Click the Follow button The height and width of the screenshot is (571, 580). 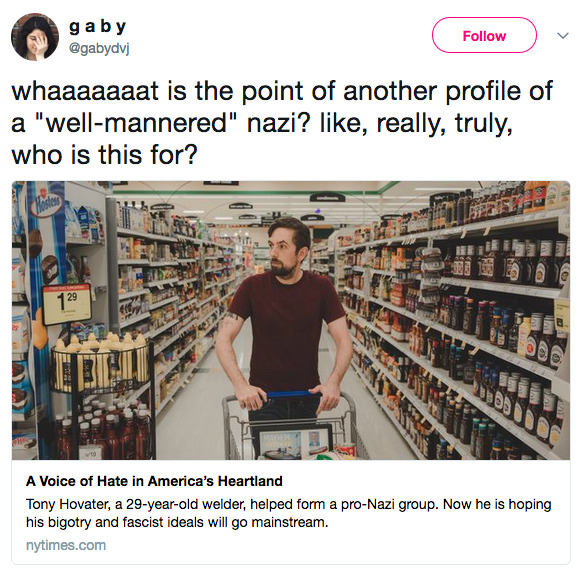click(x=484, y=35)
